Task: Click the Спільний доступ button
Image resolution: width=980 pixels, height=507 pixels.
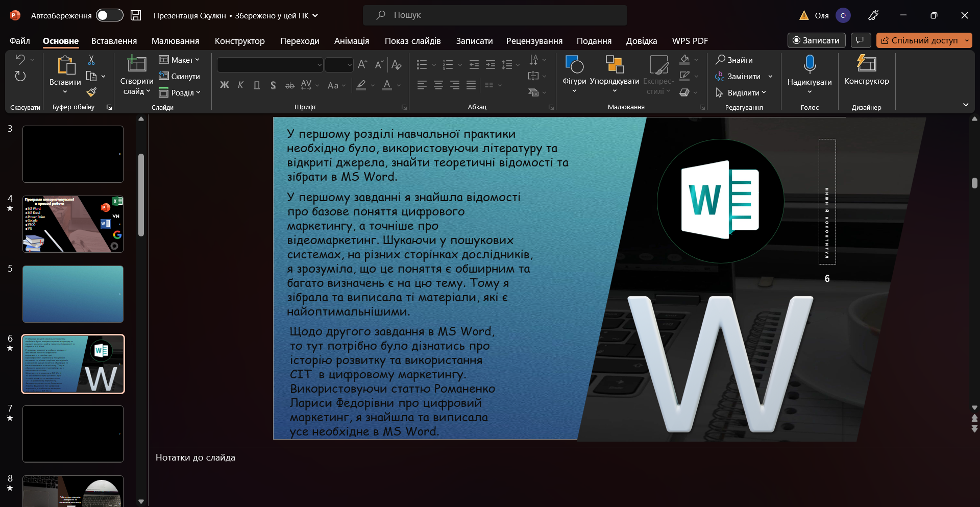Action: 924,40
